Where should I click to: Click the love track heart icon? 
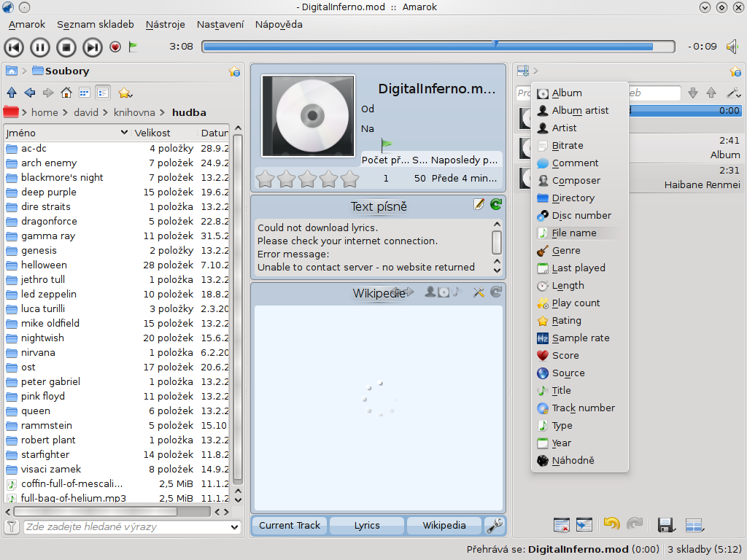pyautogui.click(x=115, y=47)
